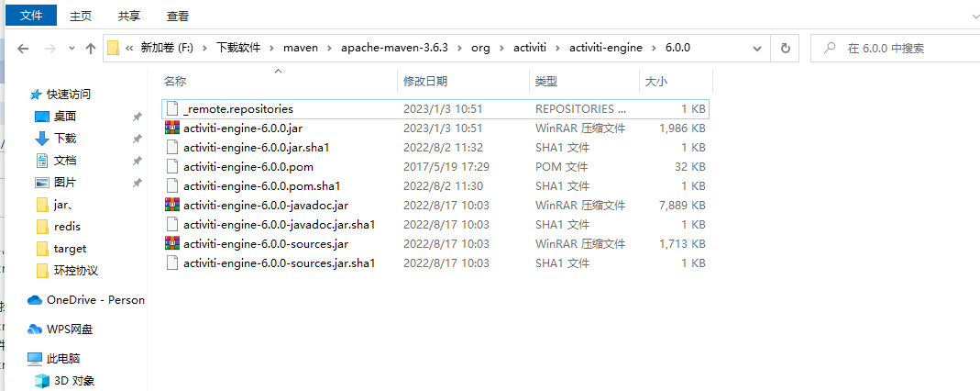Open the target folder in sidebar

(x=70, y=249)
